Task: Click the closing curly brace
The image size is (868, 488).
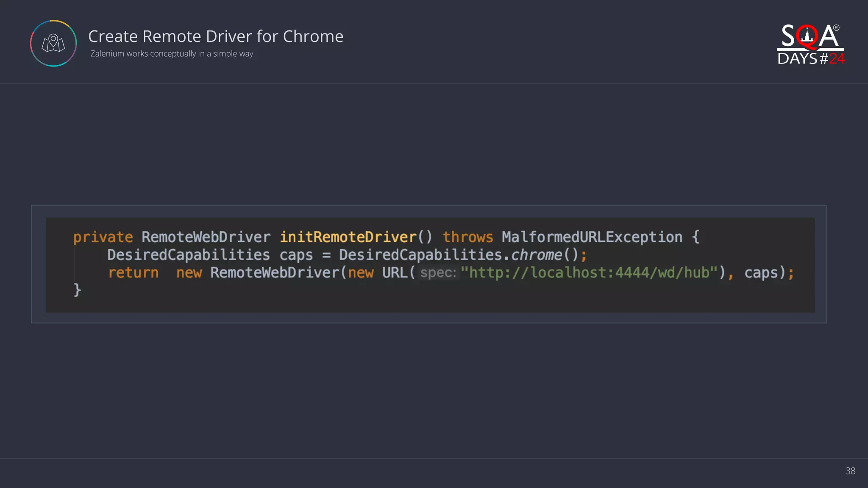Action: (77, 290)
